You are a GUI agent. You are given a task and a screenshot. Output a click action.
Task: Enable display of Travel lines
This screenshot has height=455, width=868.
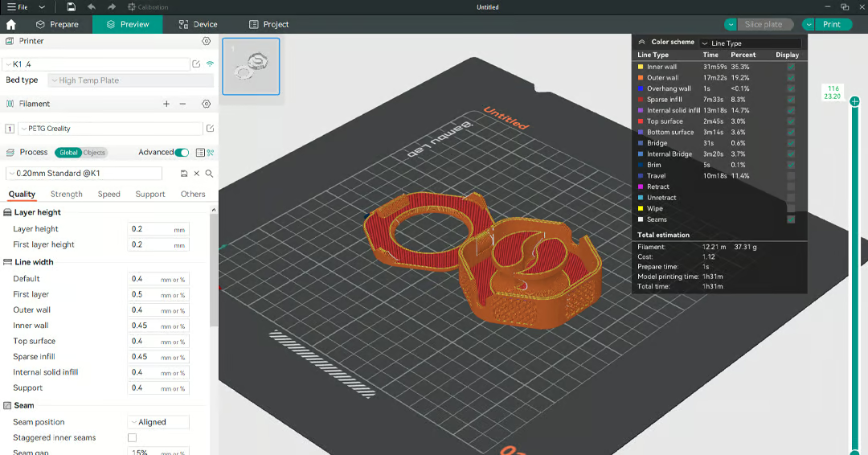tap(791, 176)
